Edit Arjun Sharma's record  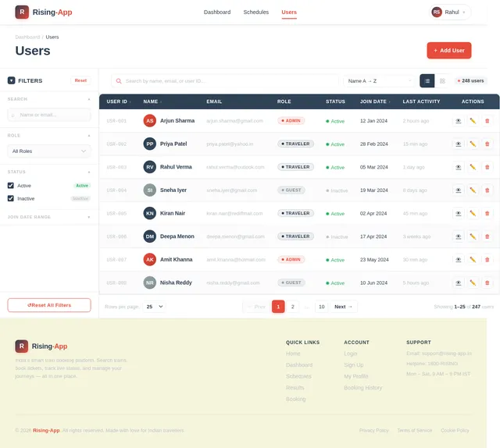pyautogui.click(x=473, y=121)
